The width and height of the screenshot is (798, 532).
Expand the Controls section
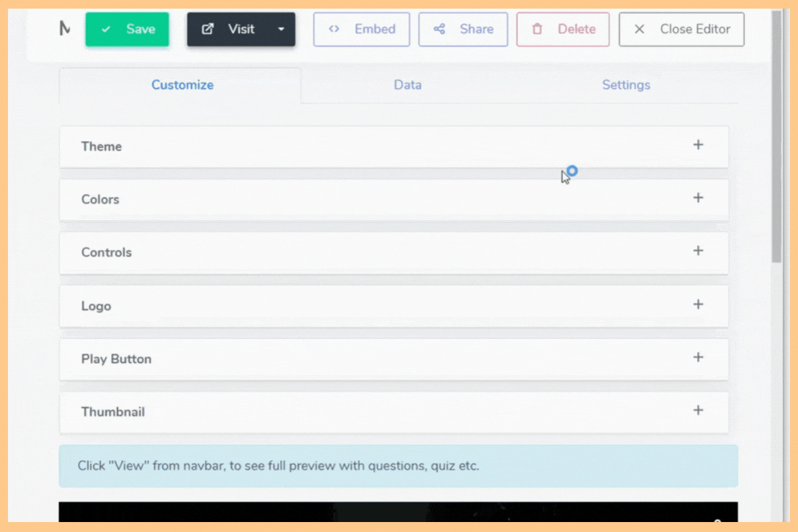698,251
